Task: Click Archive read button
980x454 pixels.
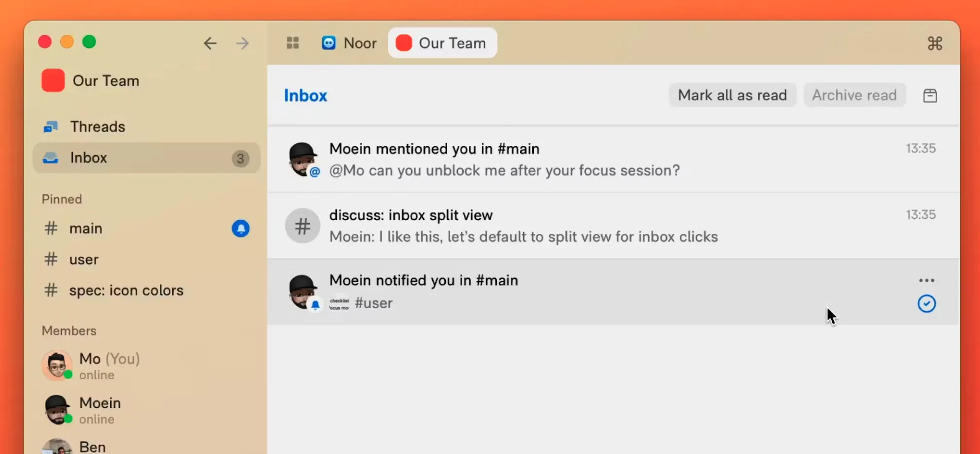Action: click(854, 95)
